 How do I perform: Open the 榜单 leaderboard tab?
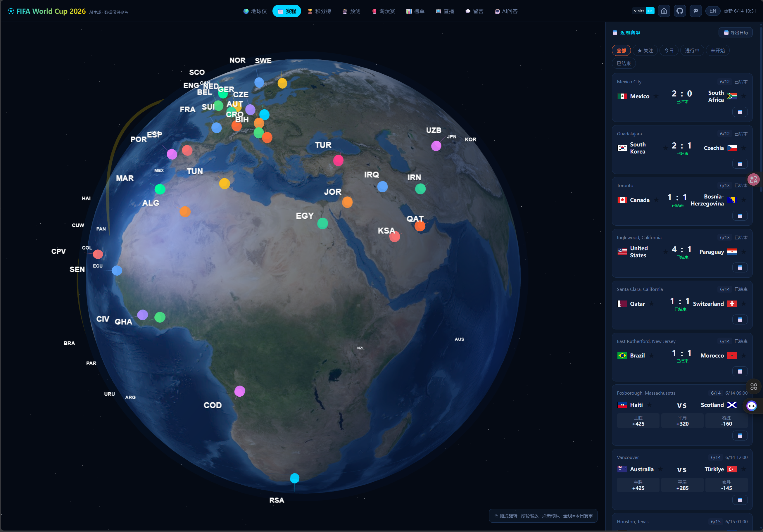[x=415, y=11]
